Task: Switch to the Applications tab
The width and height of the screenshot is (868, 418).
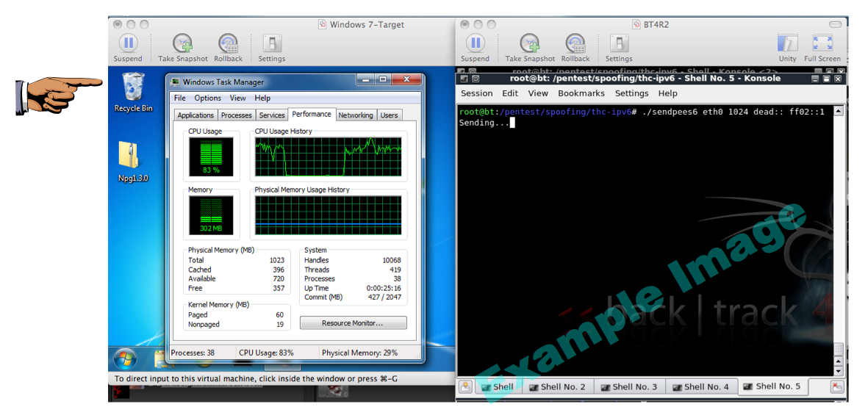Action: (x=196, y=115)
